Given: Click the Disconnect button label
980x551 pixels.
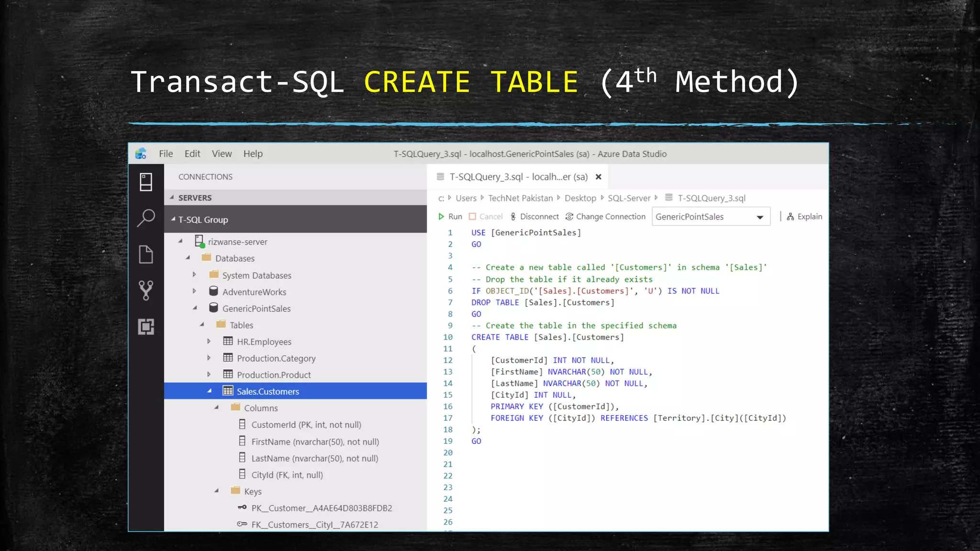Looking at the screenshot, I should (539, 217).
